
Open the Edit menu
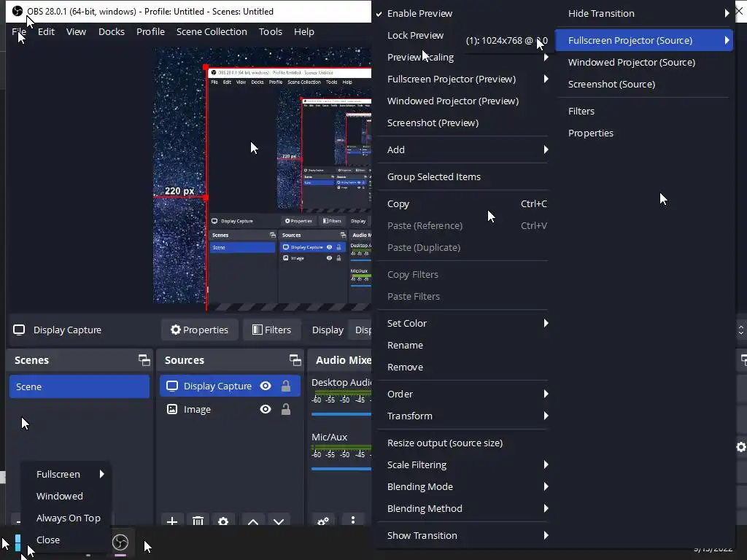click(46, 31)
